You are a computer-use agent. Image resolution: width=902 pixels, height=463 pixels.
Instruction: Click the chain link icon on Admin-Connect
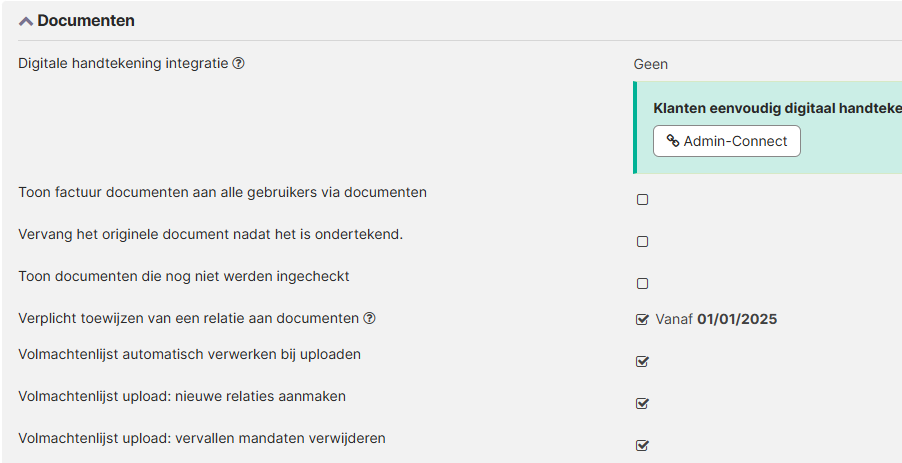[x=672, y=140]
